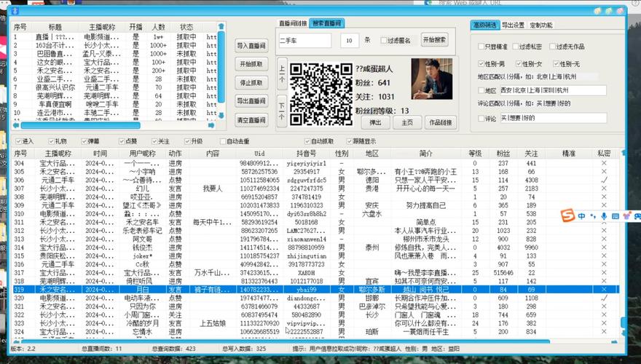Click the 导出直播间 button

tap(251, 101)
